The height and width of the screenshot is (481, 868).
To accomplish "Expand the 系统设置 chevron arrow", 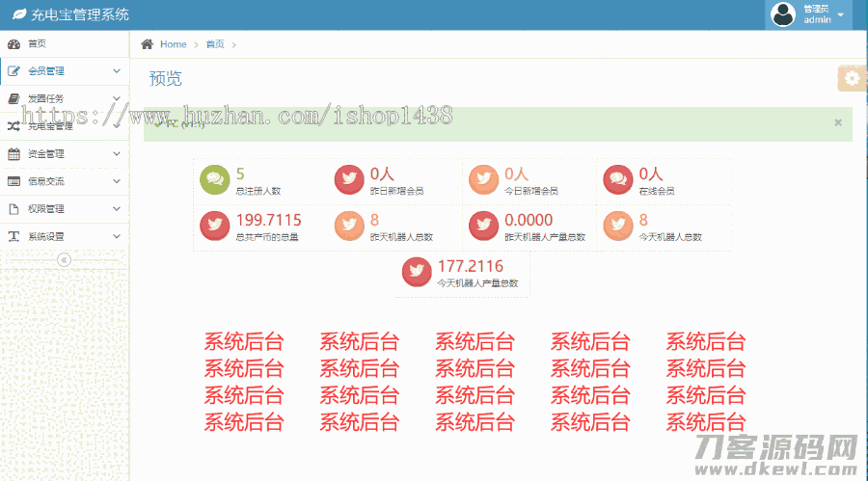I will [117, 236].
